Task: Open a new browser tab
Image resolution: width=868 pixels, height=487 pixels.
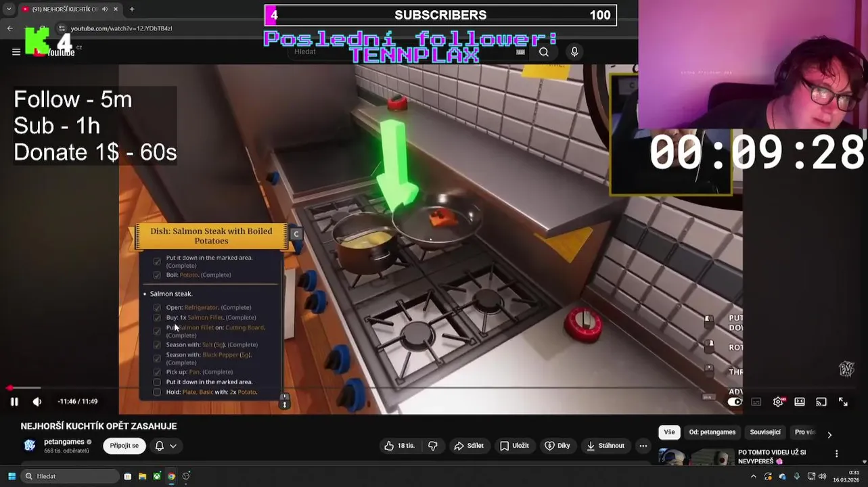Action: 132,9
